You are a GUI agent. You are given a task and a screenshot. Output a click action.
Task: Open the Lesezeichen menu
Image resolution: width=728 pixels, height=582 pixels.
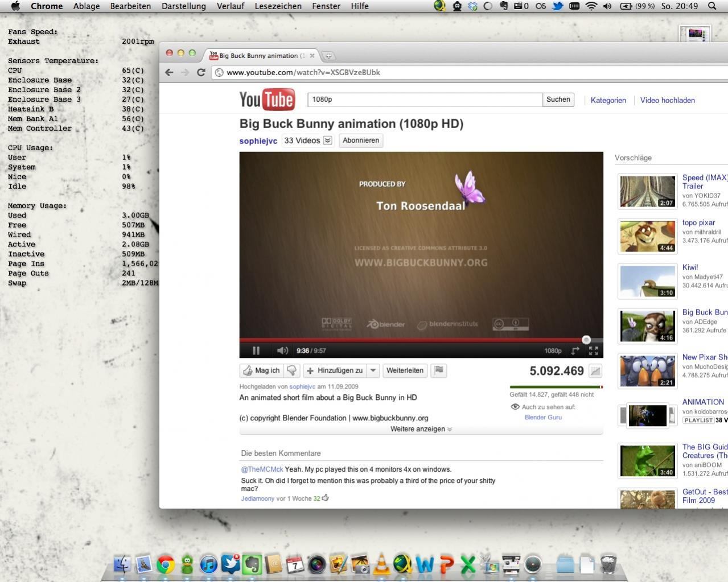pos(278,6)
